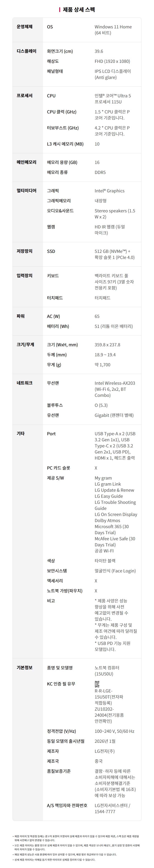
Task: Click the Intel Graphics value text
Action: pyautogui.click(x=109, y=191)
